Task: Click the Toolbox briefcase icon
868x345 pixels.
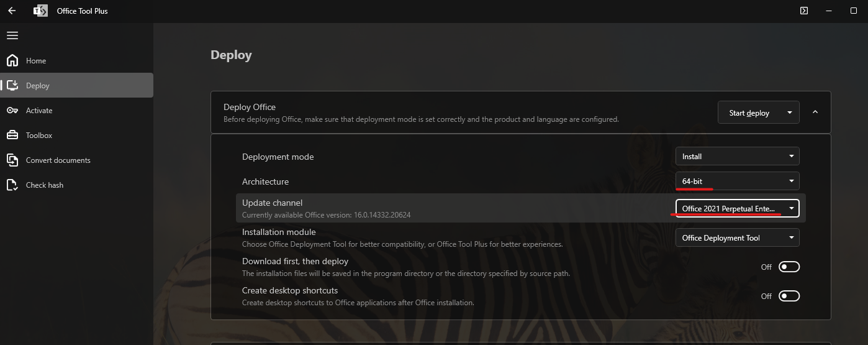Action: [12, 135]
